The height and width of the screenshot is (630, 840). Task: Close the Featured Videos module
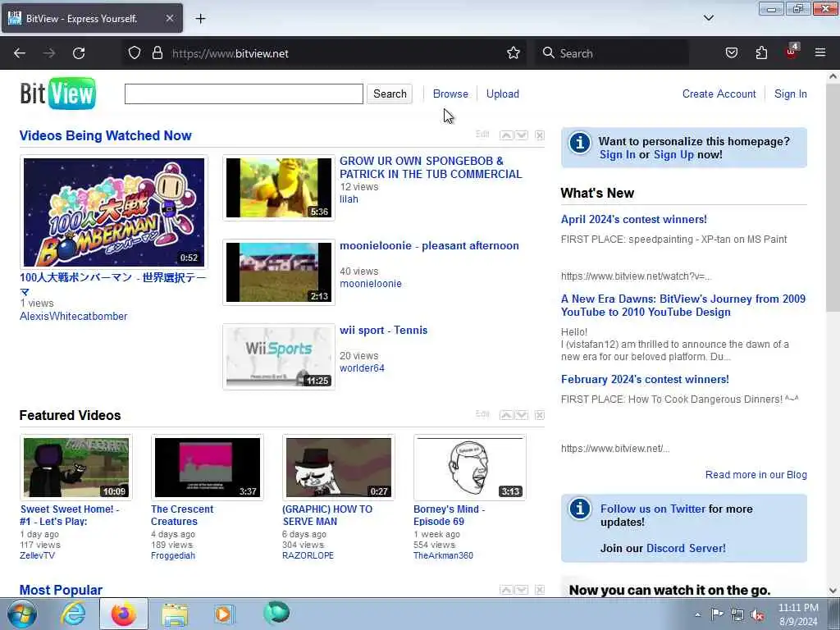[x=540, y=415]
